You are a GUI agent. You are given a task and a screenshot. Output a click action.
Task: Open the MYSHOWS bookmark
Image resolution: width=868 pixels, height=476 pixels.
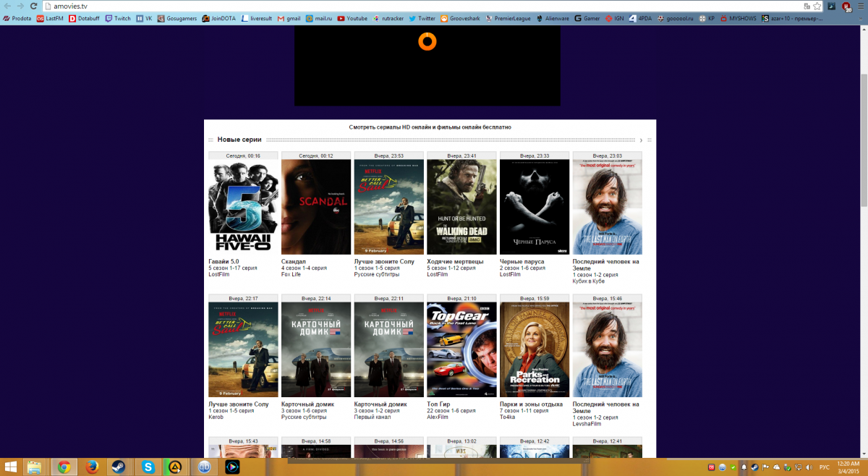(x=739, y=18)
